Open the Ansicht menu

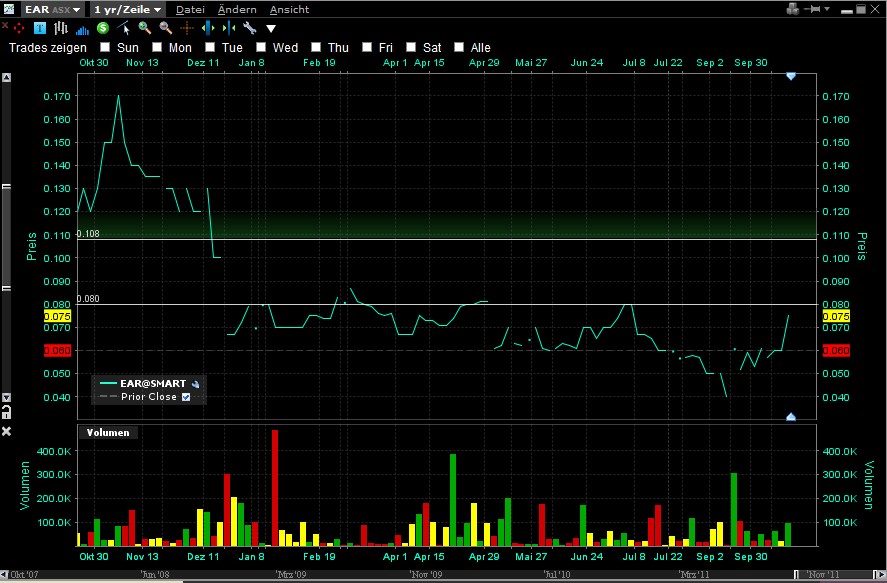coord(291,9)
